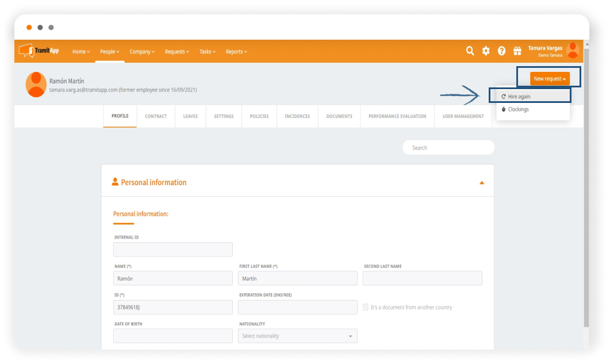
Task: Open the gift icon in header
Action: 517,51
